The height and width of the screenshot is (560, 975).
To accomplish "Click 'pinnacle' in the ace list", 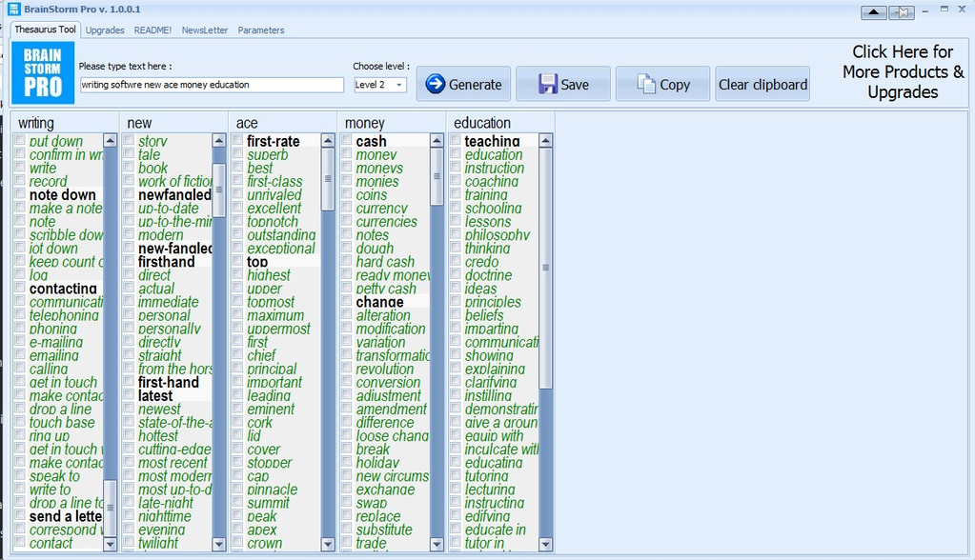I will coord(273,490).
